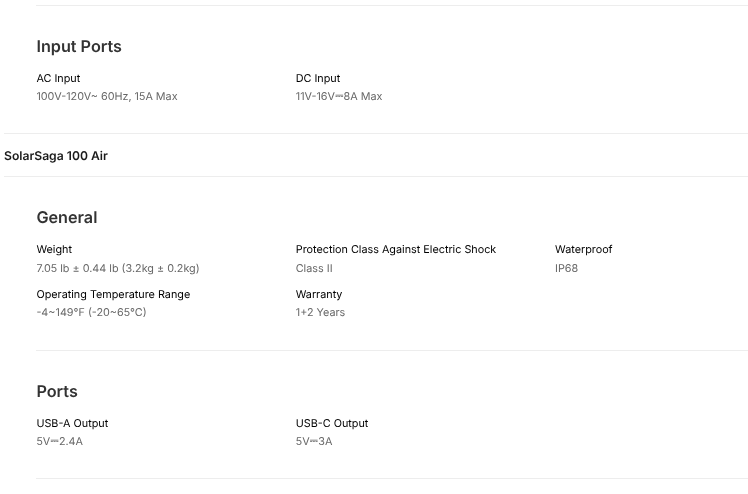748x494 pixels.
Task: Click the Operating Temperature Range label
Action: click(x=113, y=294)
